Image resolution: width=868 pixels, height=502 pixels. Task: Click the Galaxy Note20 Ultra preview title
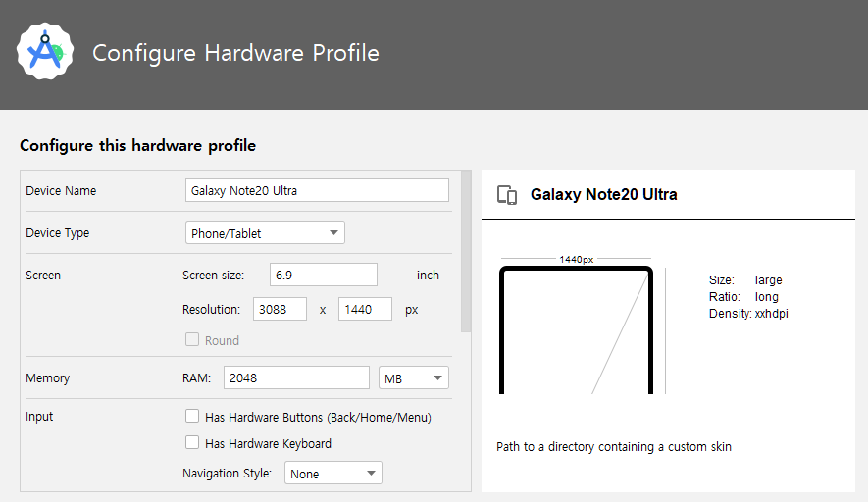click(x=603, y=195)
